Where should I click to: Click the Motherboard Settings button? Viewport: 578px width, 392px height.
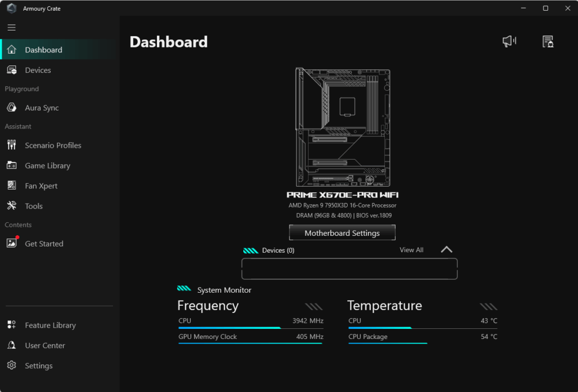tap(342, 232)
